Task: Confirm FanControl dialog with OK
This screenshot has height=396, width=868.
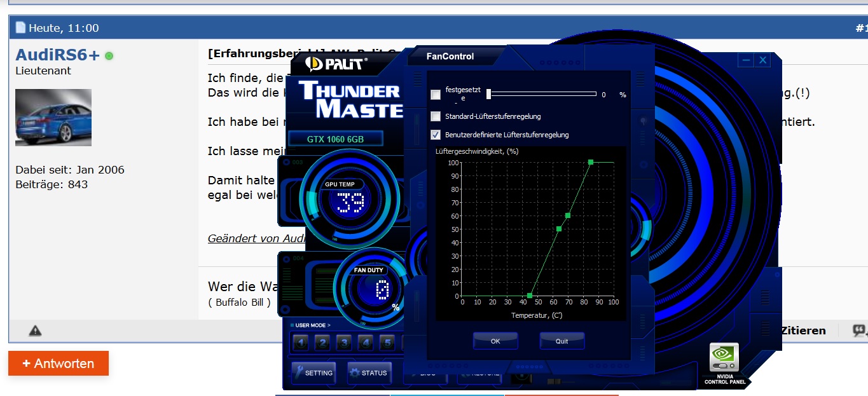Action: click(495, 341)
